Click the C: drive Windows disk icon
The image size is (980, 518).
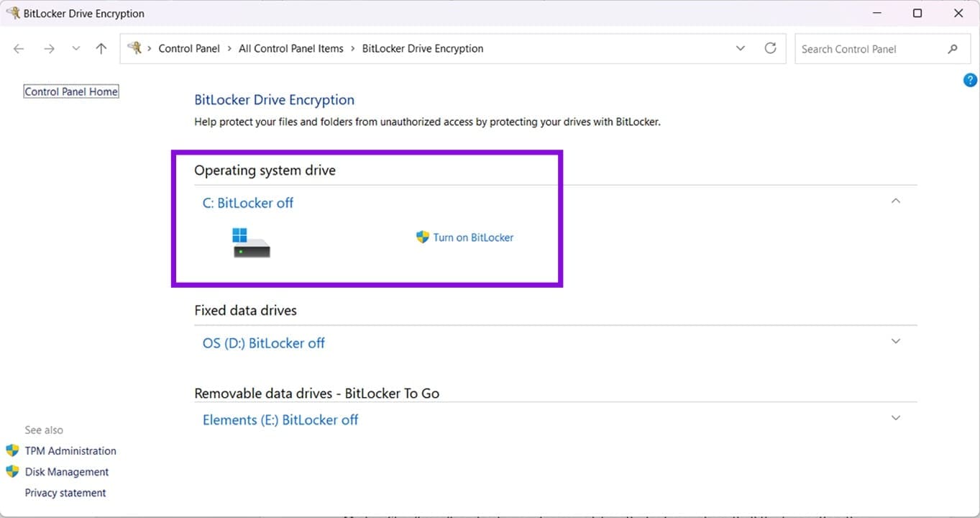[251, 242]
